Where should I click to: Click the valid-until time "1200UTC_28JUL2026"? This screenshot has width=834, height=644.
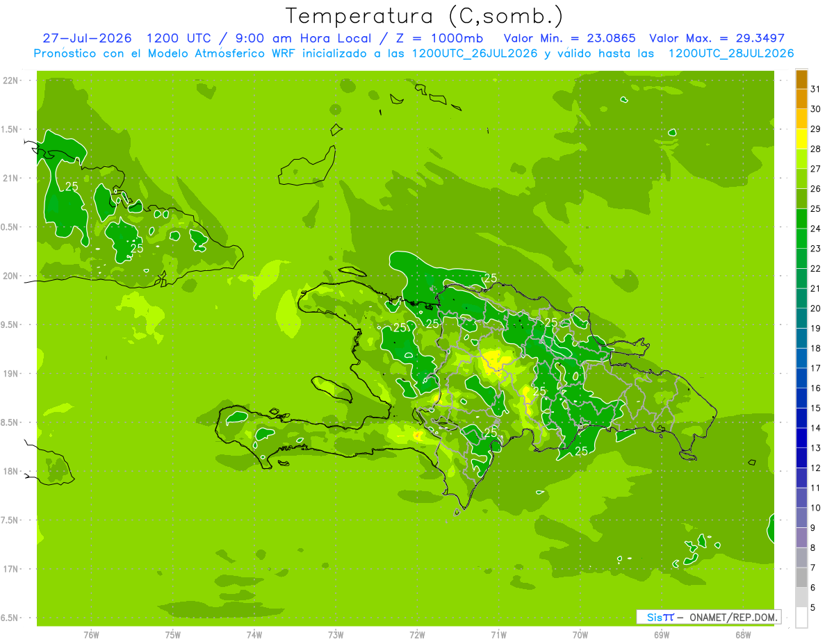point(731,53)
